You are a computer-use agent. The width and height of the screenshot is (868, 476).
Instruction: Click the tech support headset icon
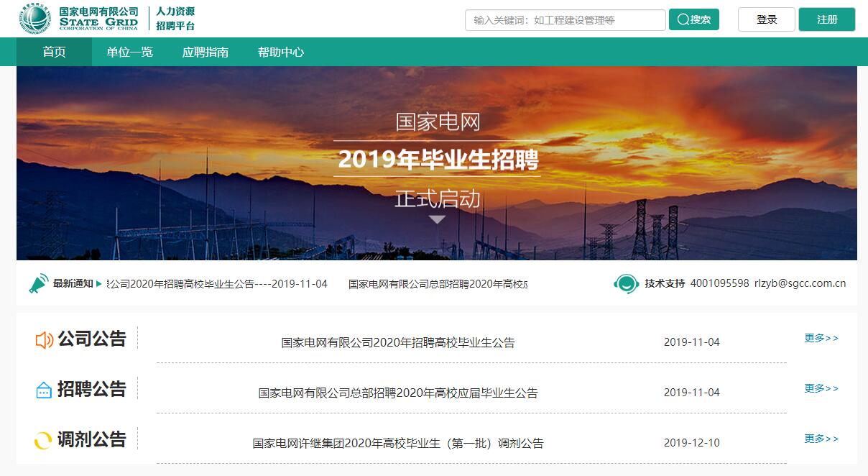click(626, 284)
